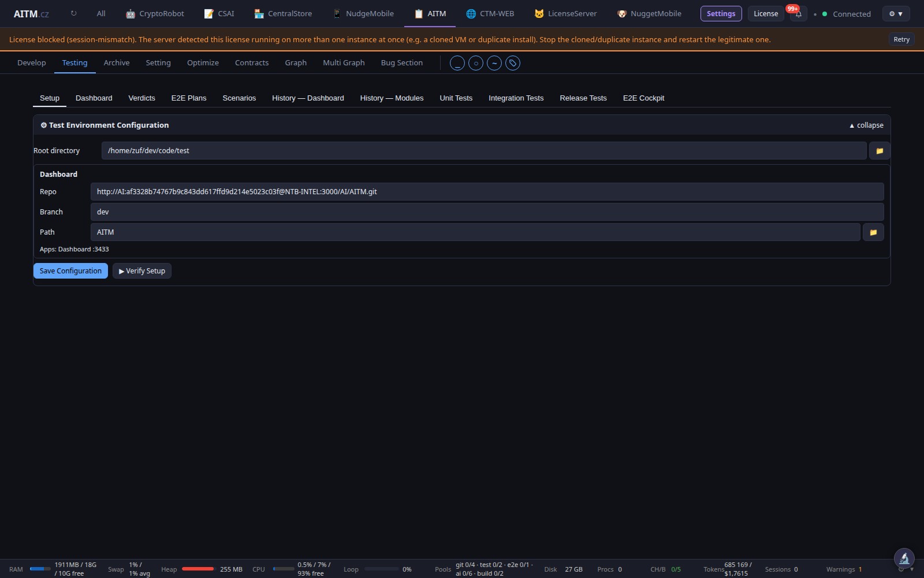Viewport: 924px width, 578px height.
Task: Open the microscope floating button
Action: pos(904,558)
